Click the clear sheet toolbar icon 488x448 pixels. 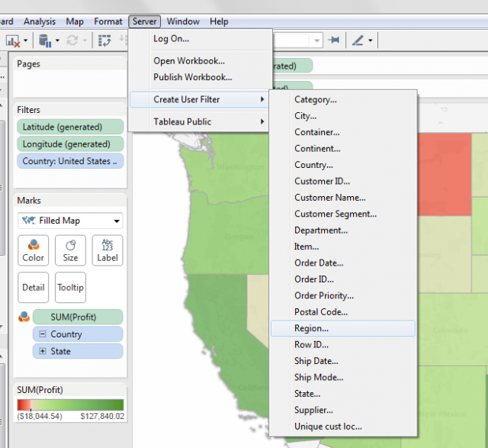tap(13, 40)
